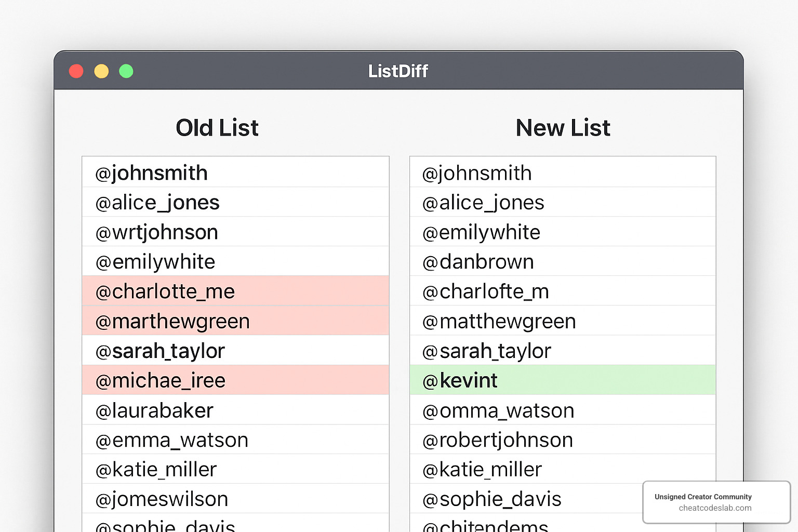Click @wrtjohnson in the Old List

pyautogui.click(x=156, y=232)
